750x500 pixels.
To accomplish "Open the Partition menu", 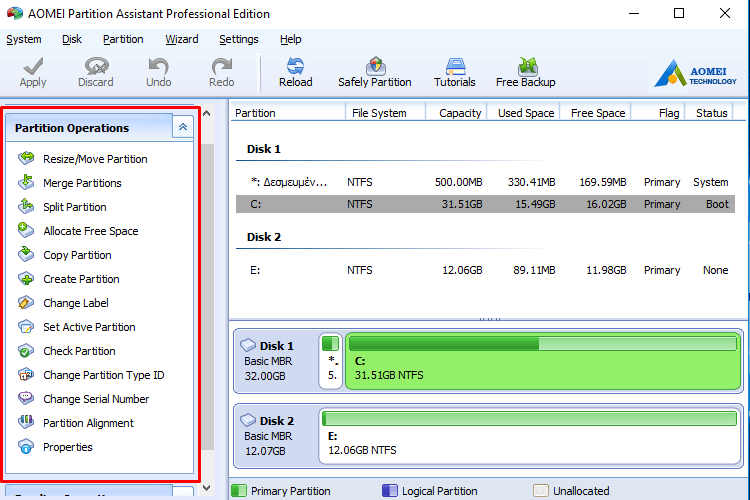I will (123, 39).
